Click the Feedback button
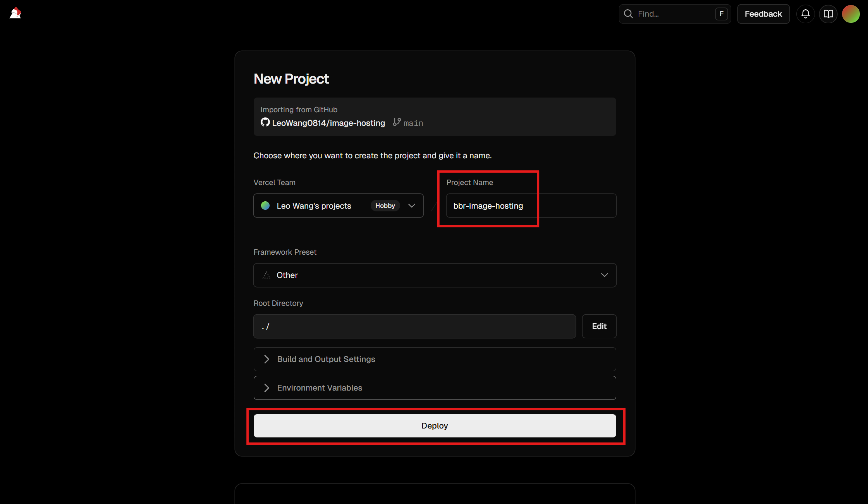 pos(763,14)
